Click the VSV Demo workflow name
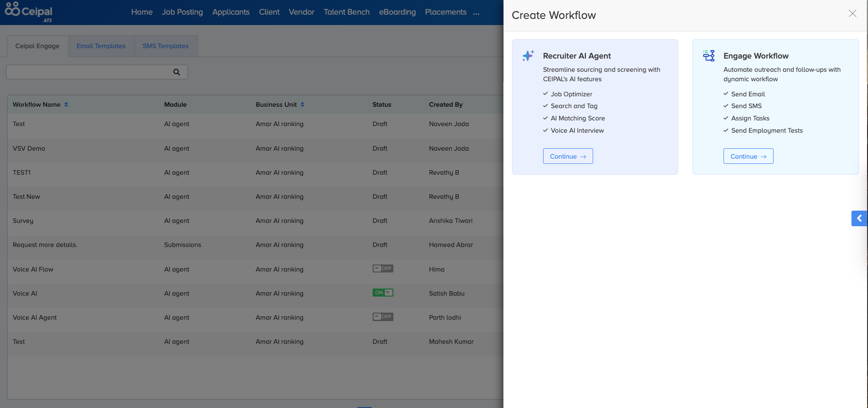This screenshot has width=868, height=408. coord(29,148)
